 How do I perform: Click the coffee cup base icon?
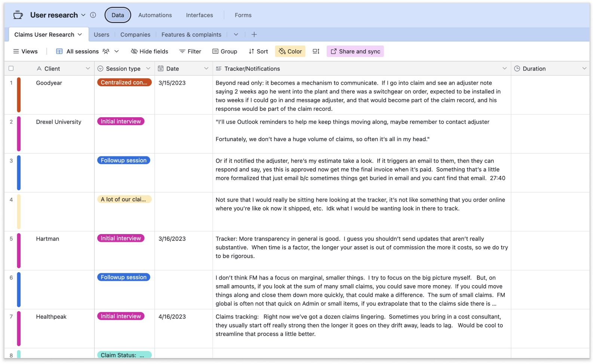pyautogui.click(x=18, y=15)
